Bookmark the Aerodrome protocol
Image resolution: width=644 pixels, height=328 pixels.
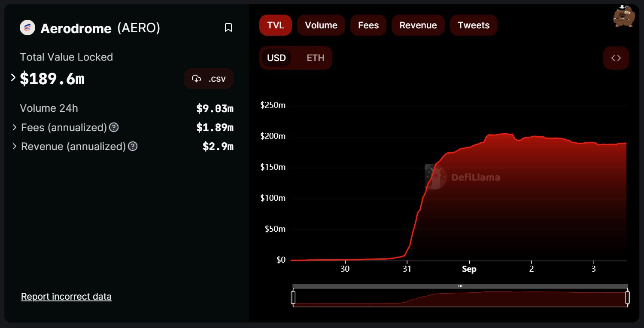coord(228,28)
